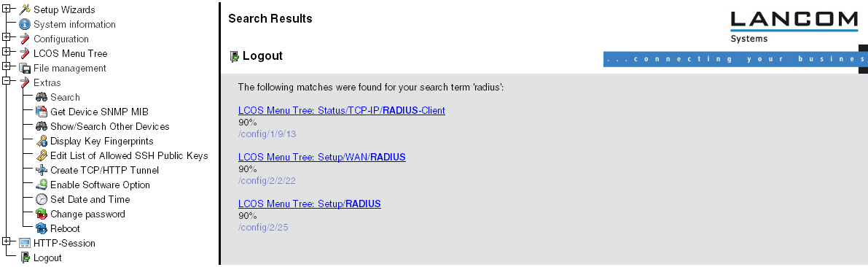Click the Create TCP/HTTP Tunnel icon
This screenshot has height=267, width=868.
click(x=42, y=170)
